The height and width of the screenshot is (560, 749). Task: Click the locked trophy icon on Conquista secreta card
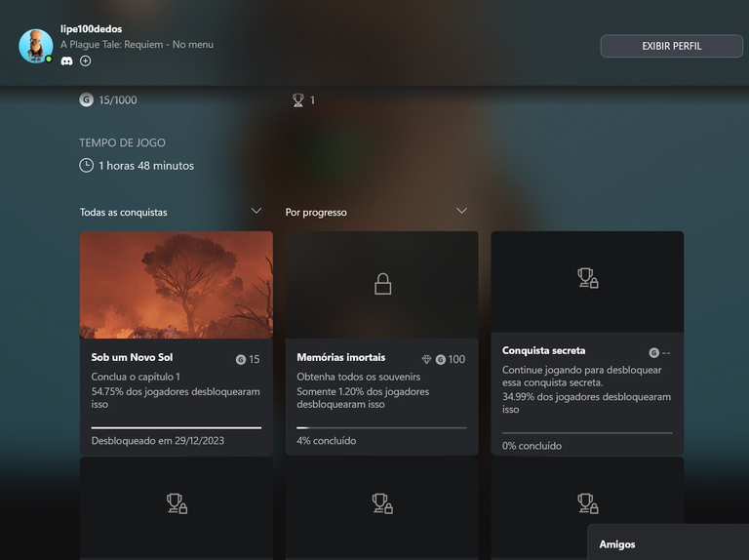[587, 278]
